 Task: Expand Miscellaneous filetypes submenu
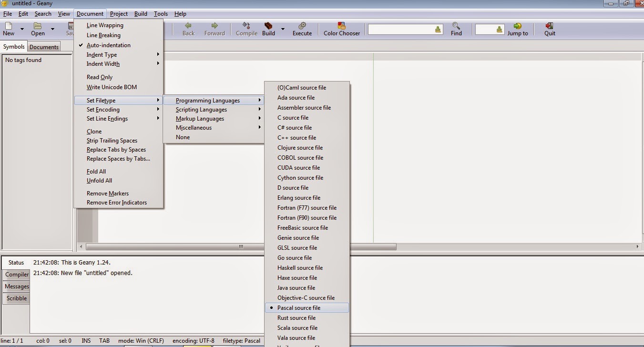click(214, 128)
